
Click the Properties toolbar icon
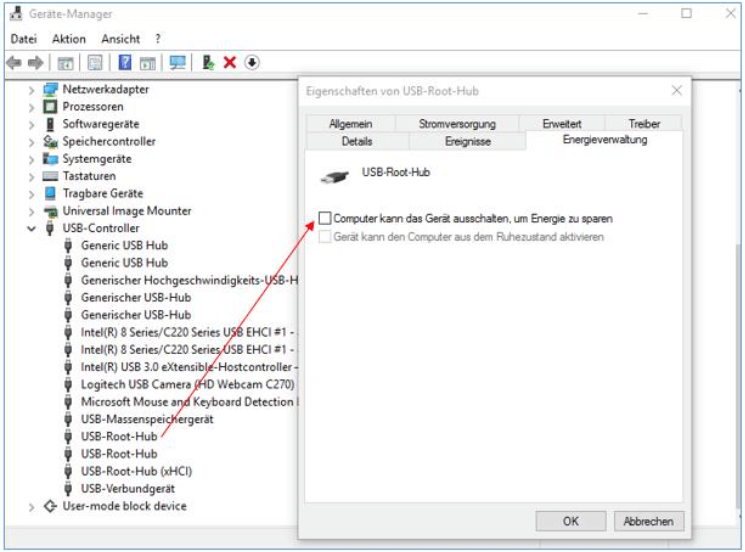(95, 63)
